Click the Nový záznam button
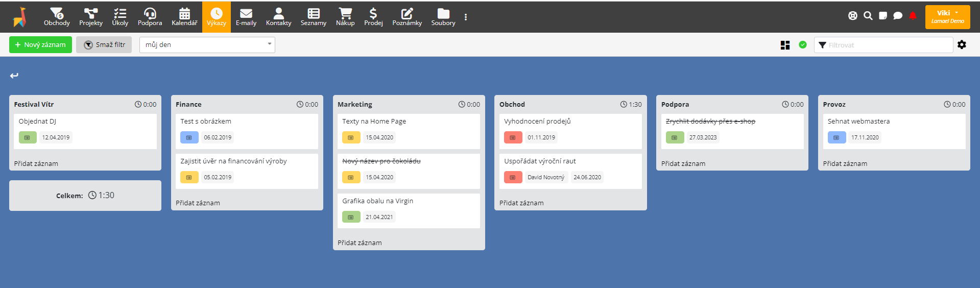This screenshot has width=980, height=288. (x=40, y=45)
